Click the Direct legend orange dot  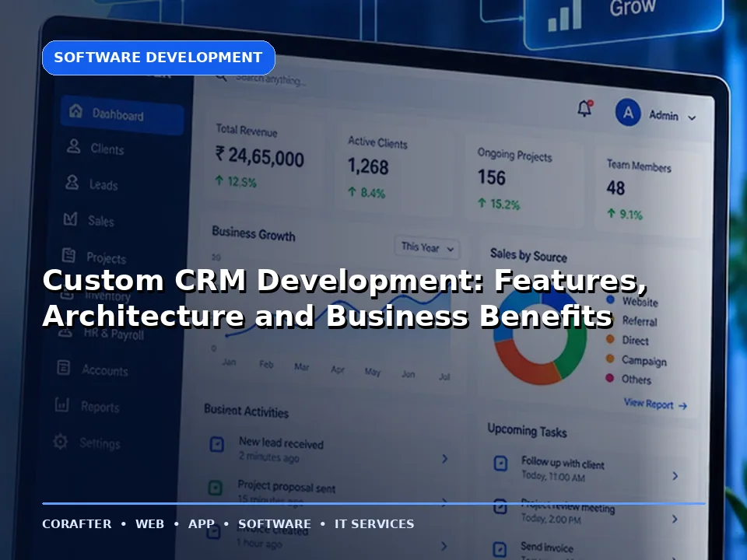click(610, 339)
